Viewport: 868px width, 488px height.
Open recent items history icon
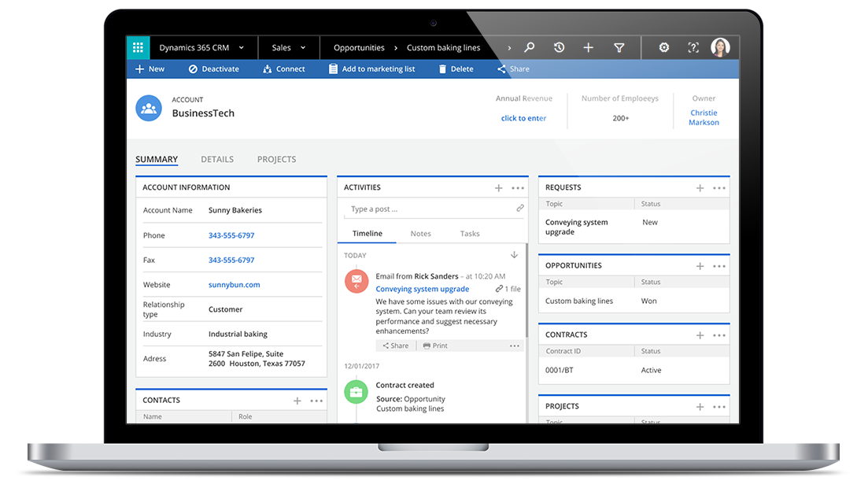559,47
